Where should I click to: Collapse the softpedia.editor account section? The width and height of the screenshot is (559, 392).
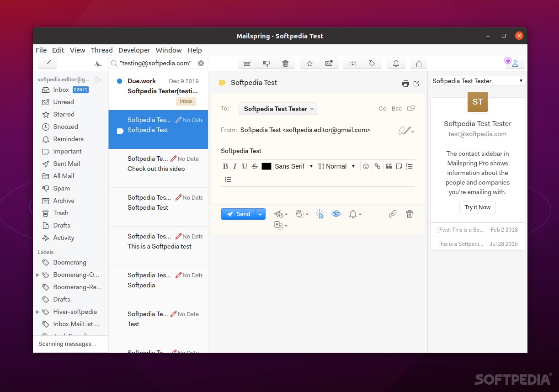tap(97, 80)
